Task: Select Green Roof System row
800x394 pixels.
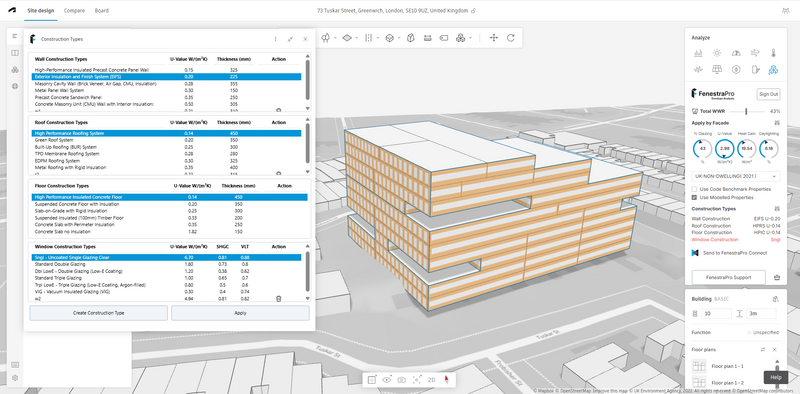Action: [167, 140]
